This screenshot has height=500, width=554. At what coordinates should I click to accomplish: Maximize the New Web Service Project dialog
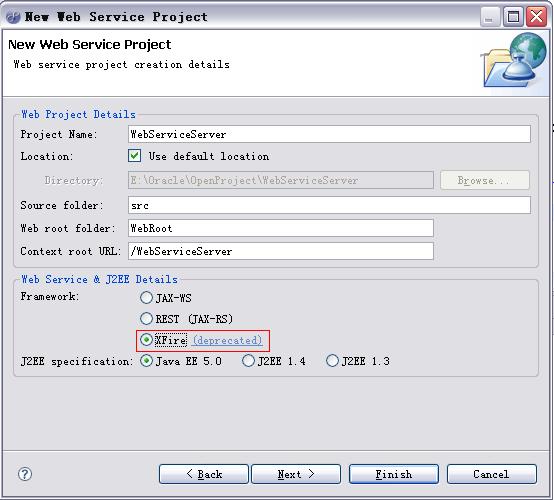513,17
